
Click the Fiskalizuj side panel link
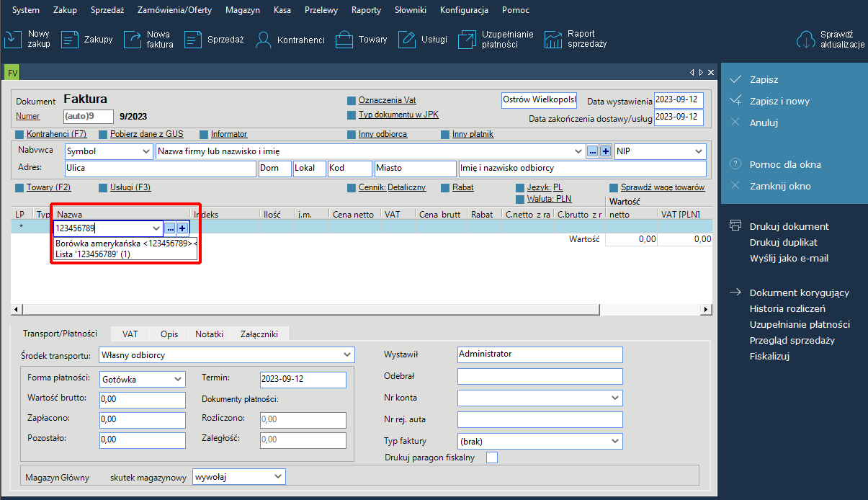click(x=770, y=356)
